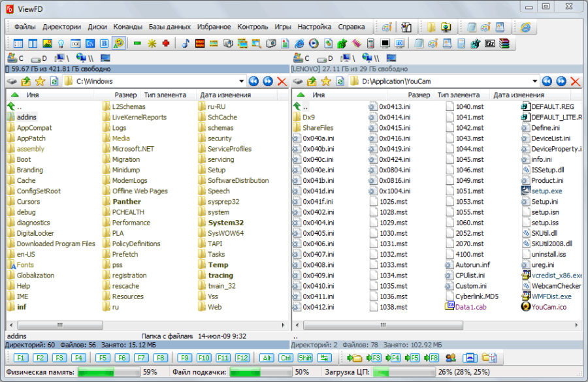Expand the D:\Application\YouCam path dropdown
The width and height of the screenshot is (588, 382).
[x=535, y=82]
